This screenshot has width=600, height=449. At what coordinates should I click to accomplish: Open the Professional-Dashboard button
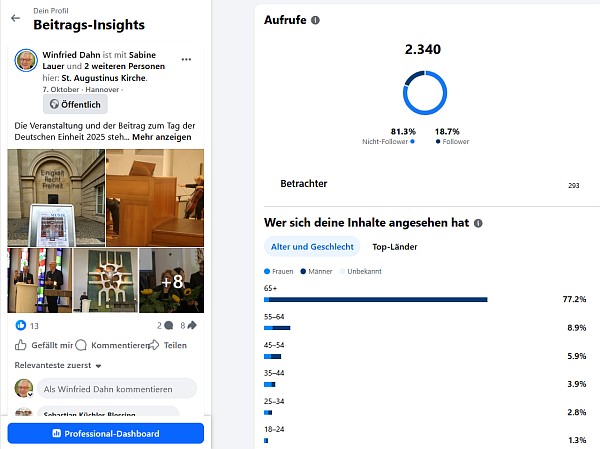[106, 433]
